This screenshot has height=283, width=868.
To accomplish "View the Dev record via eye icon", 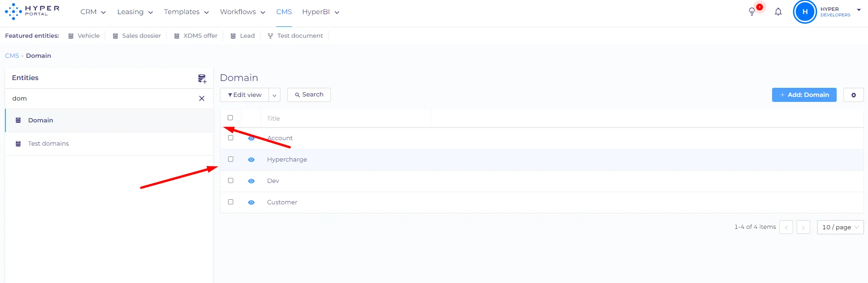I will [251, 181].
